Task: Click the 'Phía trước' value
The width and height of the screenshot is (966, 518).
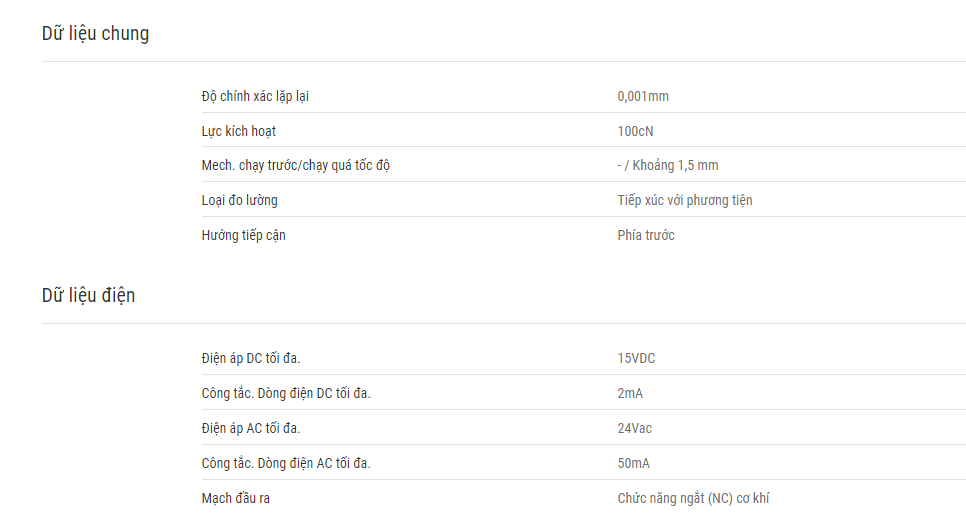Action: pyautogui.click(x=646, y=235)
